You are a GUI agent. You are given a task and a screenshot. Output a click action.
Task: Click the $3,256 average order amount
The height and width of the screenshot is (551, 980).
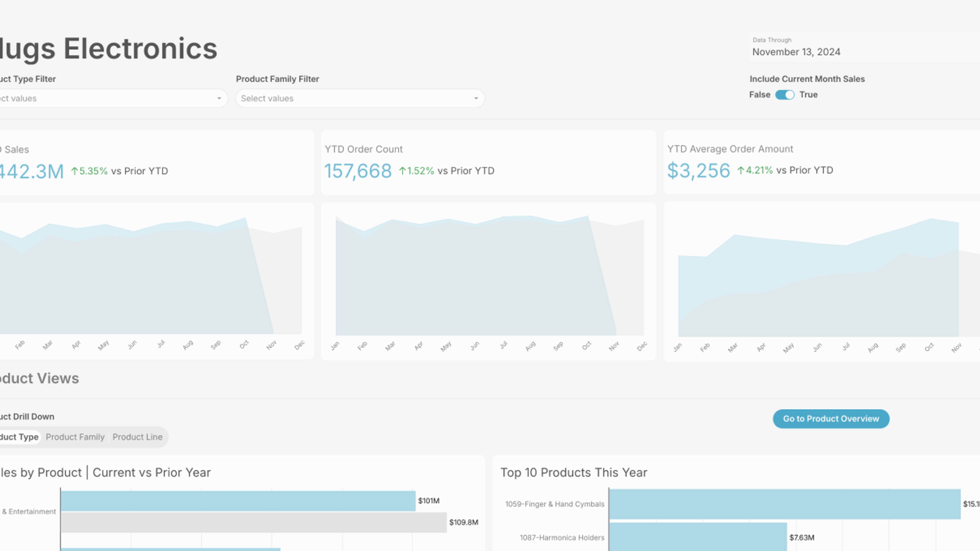(699, 170)
